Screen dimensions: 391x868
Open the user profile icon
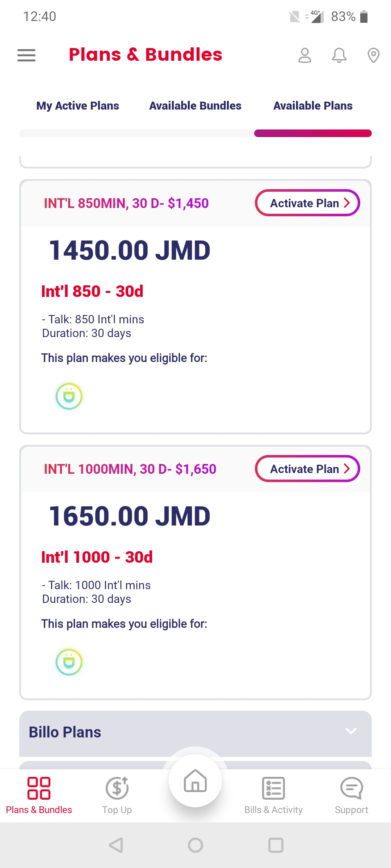(x=305, y=55)
